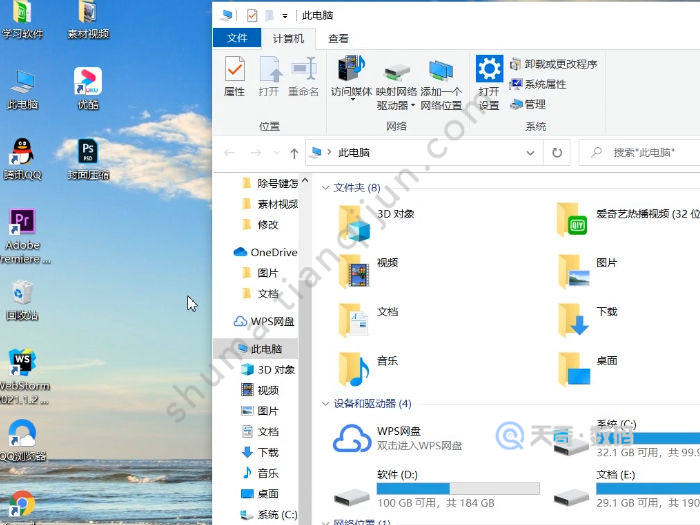Open the 文档 folder in main pane
The image size is (700, 525).
tap(368, 320)
